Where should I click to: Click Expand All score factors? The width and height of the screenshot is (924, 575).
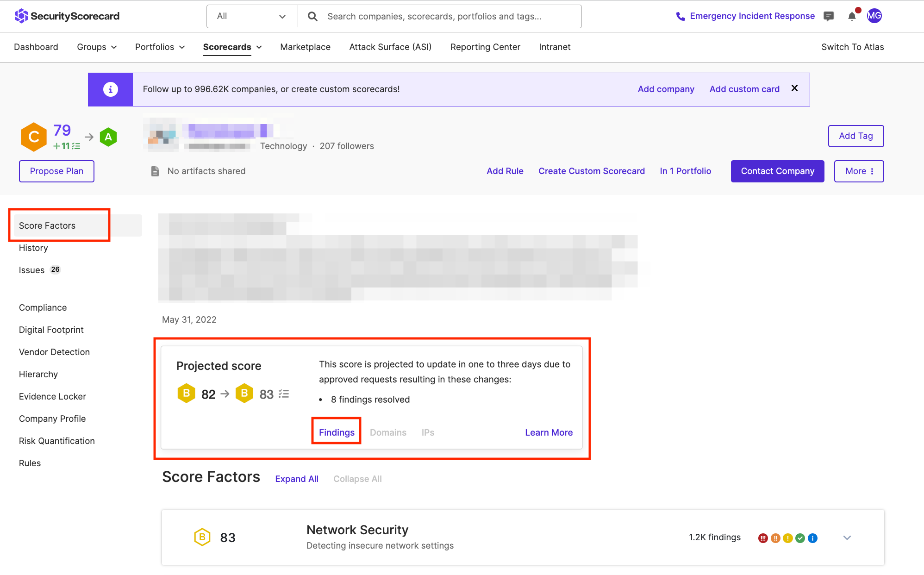[x=297, y=479]
